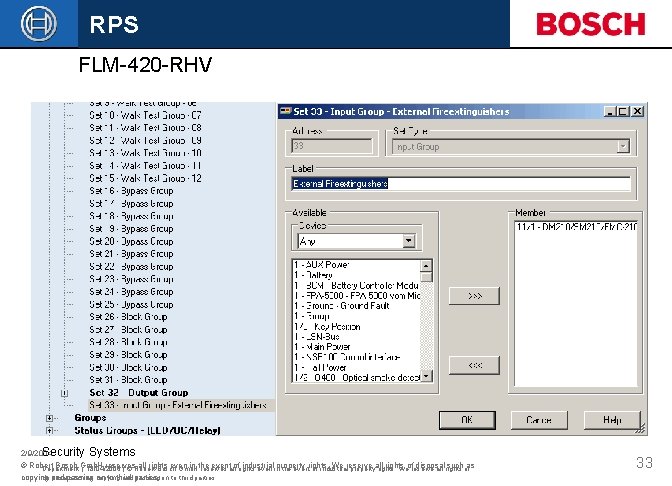This screenshot has height=486, width=672.
Task: Select Set 26 - Block Group
Action: click(128, 317)
